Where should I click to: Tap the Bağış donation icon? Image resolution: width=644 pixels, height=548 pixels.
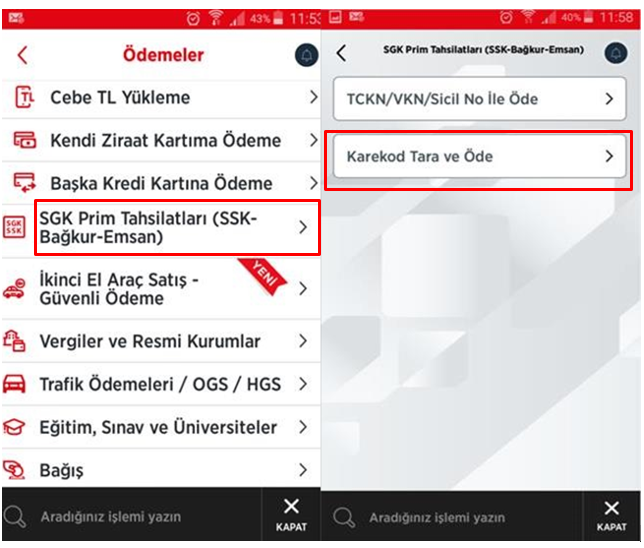[14, 470]
